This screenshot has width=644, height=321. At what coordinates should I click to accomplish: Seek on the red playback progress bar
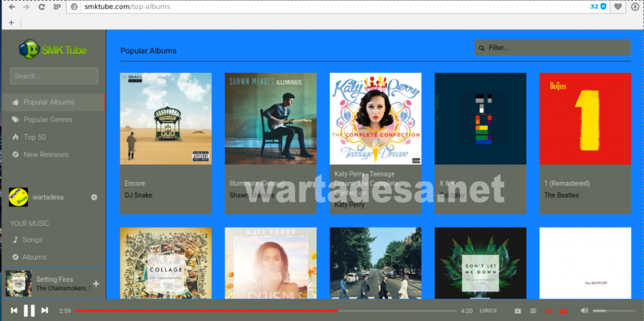coord(266,311)
